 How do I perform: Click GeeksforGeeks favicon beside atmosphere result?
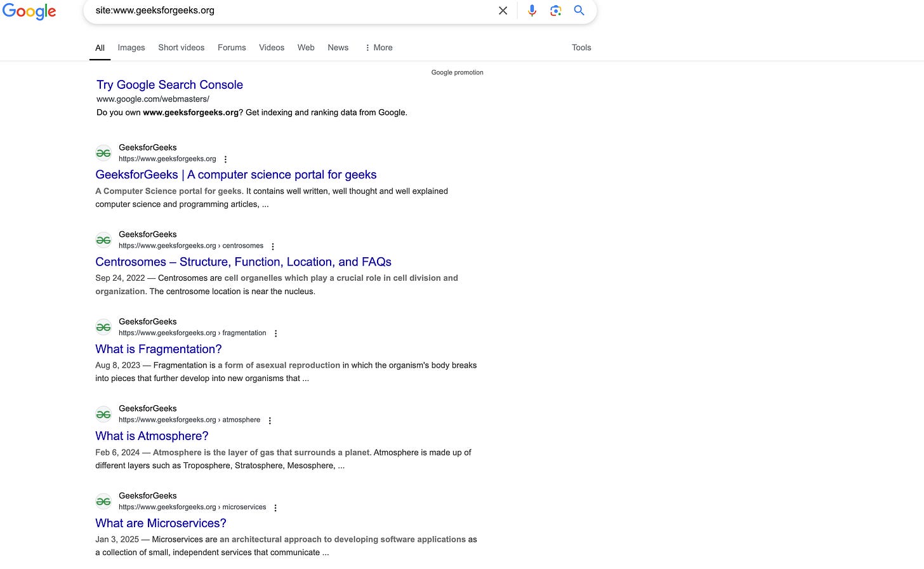103,414
